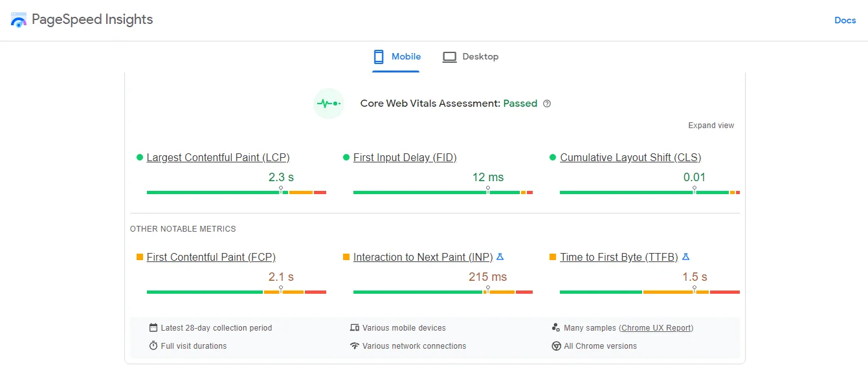Click Latest 28-day collection period text
This screenshot has width=868, height=374.
[x=216, y=328]
